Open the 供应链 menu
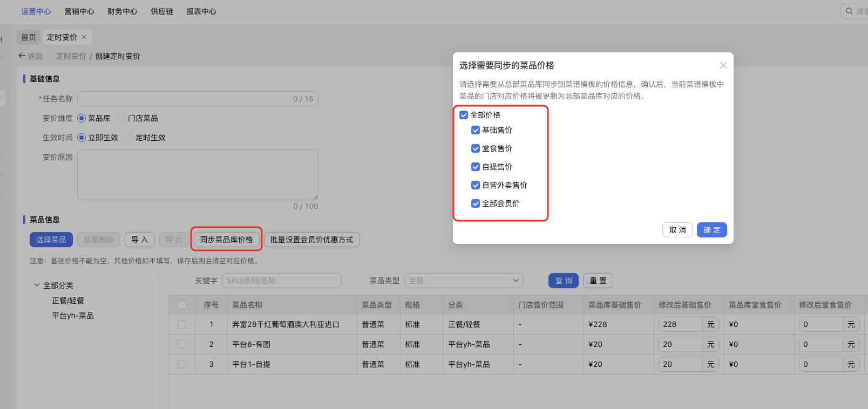The height and width of the screenshot is (409, 868). pyautogui.click(x=162, y=11)
